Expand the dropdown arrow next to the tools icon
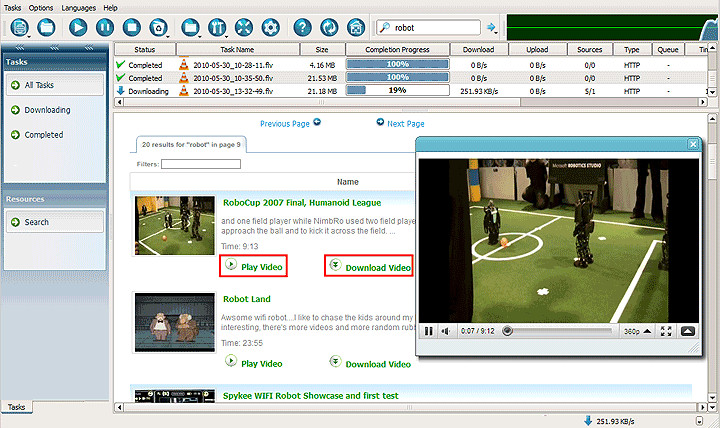The width and height of the screenshot is (720, 428). [x=226, y=36]
